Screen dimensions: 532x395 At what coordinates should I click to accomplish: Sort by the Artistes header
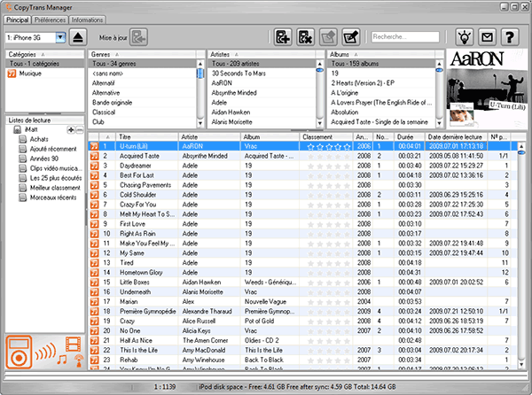point(262,54)
